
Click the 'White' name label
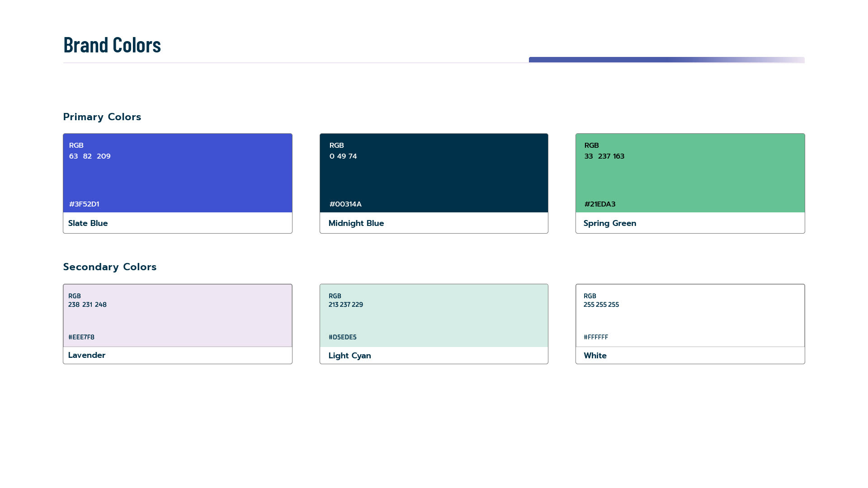click(595, 356)
